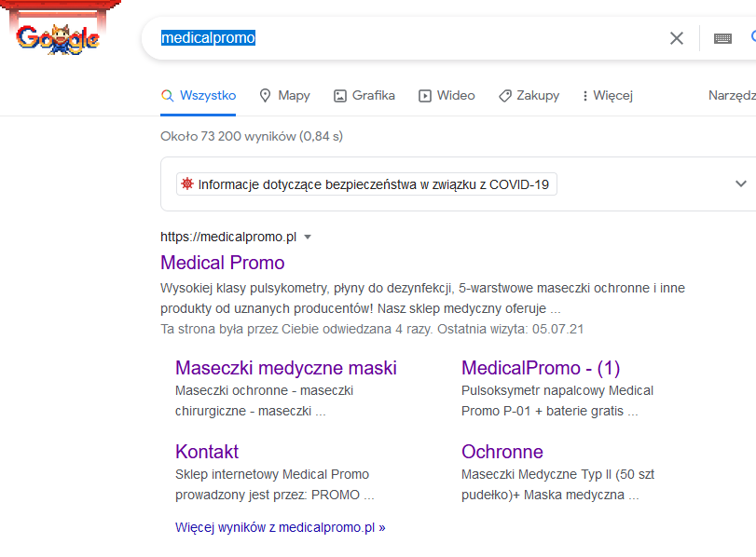This screenshot has width=756, height=557.
Task: Click the snippet starting Wysokiej klasy pulsykometry
Action: tap(423, 298)
